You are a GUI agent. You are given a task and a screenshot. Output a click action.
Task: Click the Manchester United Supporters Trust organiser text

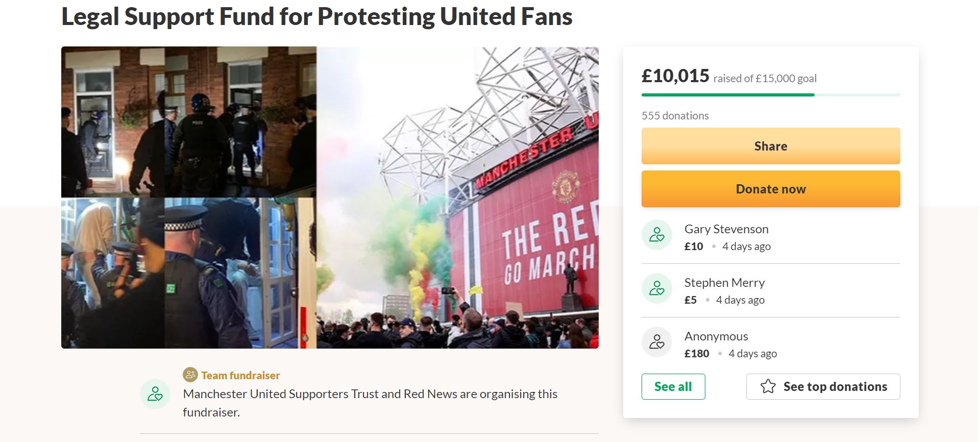click(x=370, y=394)
